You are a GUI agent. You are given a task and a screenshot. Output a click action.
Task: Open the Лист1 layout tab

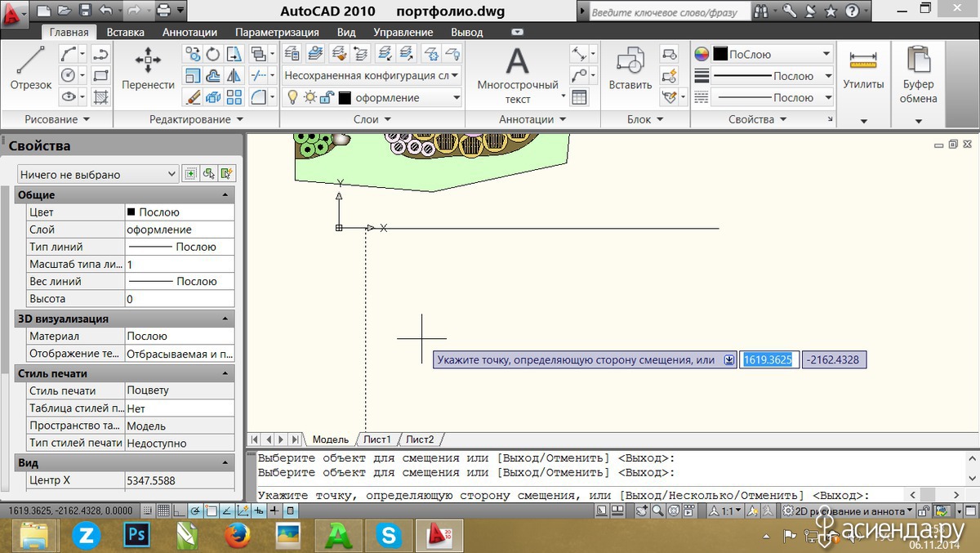tap(377, 439)
